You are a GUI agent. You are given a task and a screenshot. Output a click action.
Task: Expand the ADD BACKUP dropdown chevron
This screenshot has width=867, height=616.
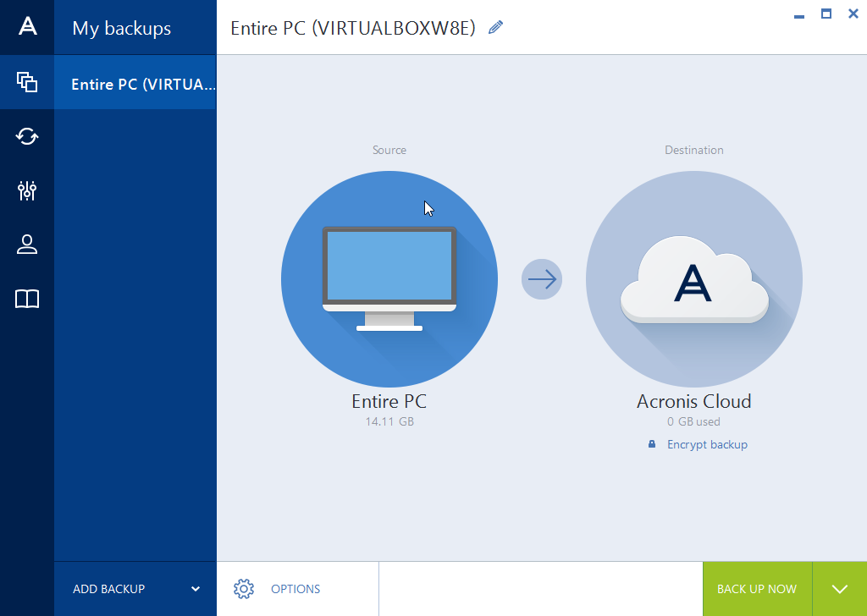pos(196,588)
